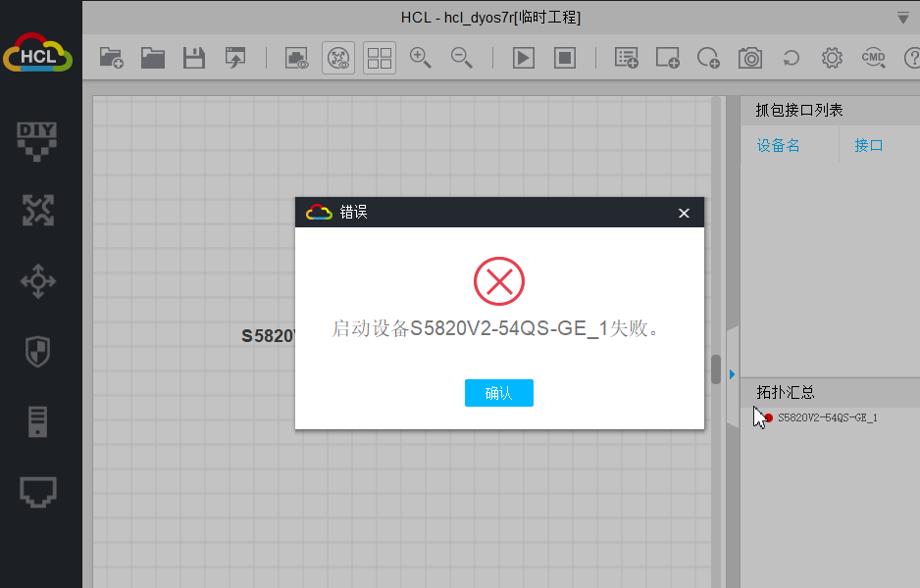Click the canvas vertical scrollbar handle
920x588 pixels.
point(716,369)
